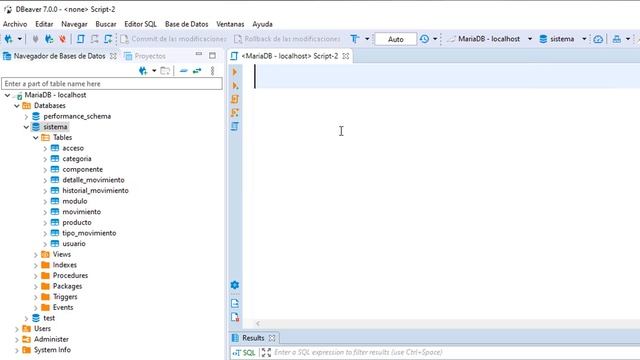Open the transaction log dropdown arrow

point(435,39)
